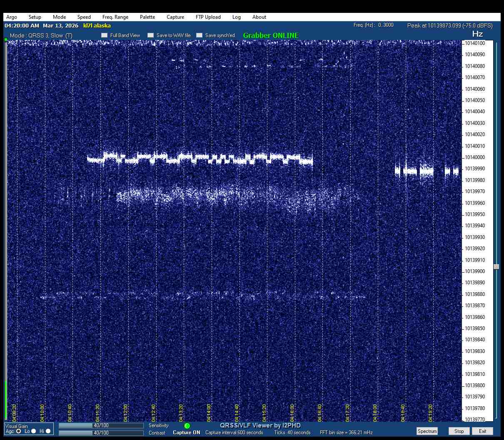Open the Mode menu
This screenshot has height=440, width=504.
click(x=59, y=17)
